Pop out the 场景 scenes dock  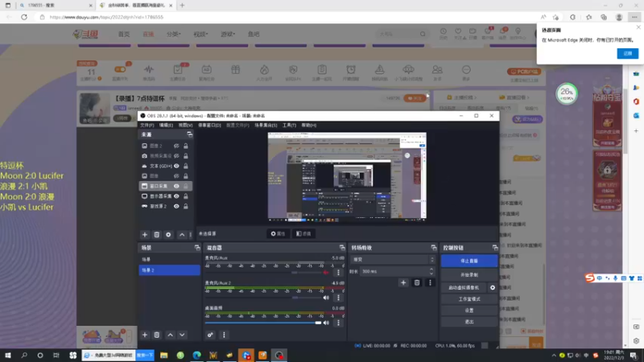pos(197,248)
